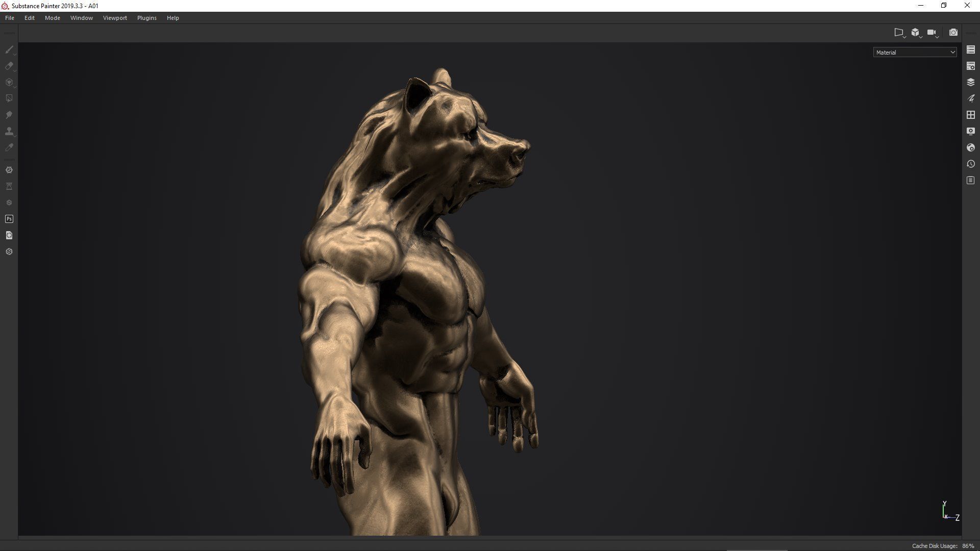Open the Texture Set Settings panel icon

971,66
